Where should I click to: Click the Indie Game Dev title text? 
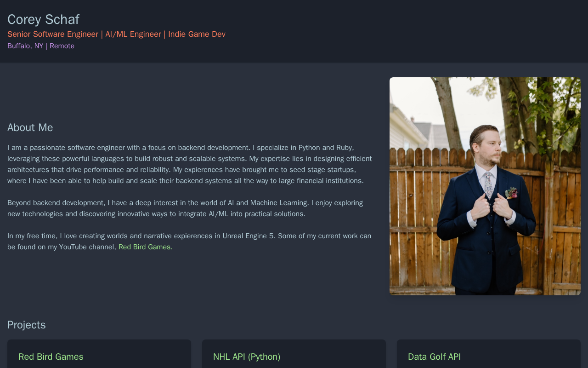click(x=197, y=34)
